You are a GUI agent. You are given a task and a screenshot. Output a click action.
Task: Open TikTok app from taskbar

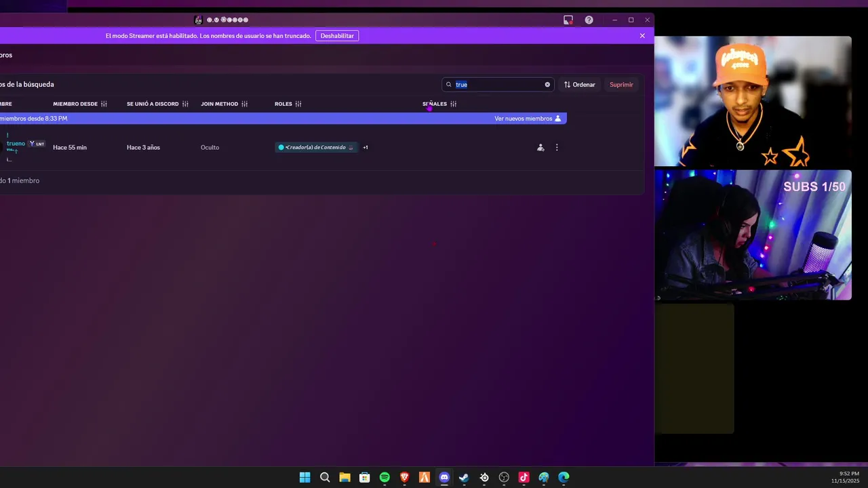point(524,477)
